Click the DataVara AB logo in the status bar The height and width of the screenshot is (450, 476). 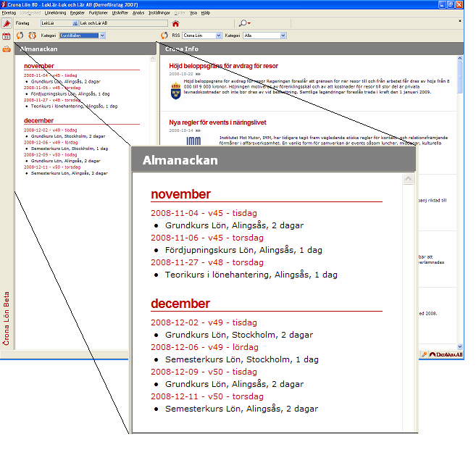pyautogui.click(x=446, y=354)
